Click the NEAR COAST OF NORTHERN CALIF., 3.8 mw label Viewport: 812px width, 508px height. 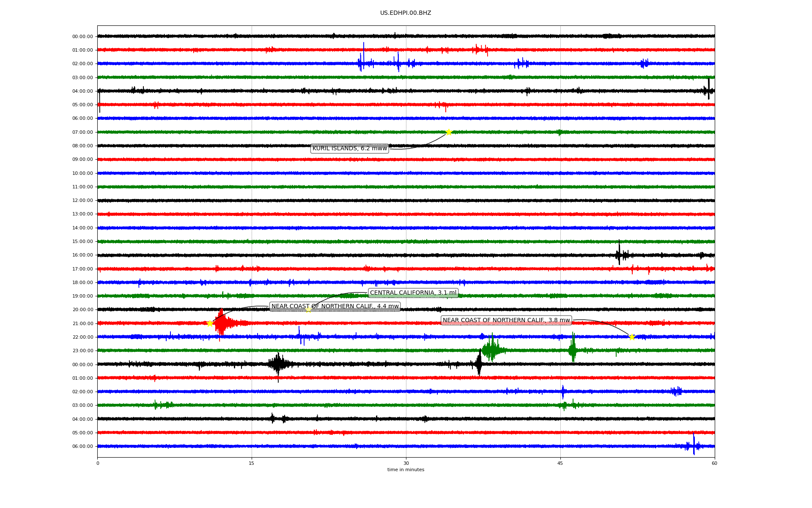(x=506, y=320)
